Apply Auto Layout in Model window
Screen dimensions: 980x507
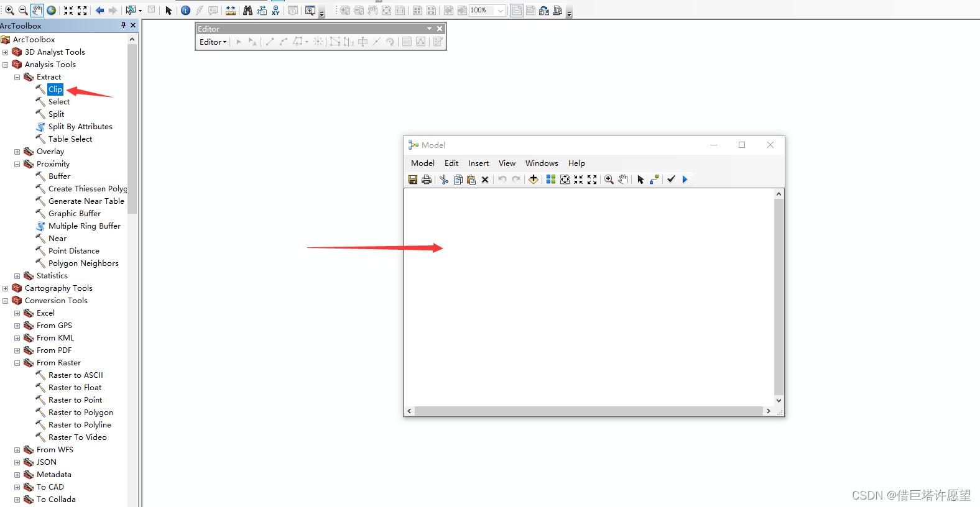click(551, 180)
